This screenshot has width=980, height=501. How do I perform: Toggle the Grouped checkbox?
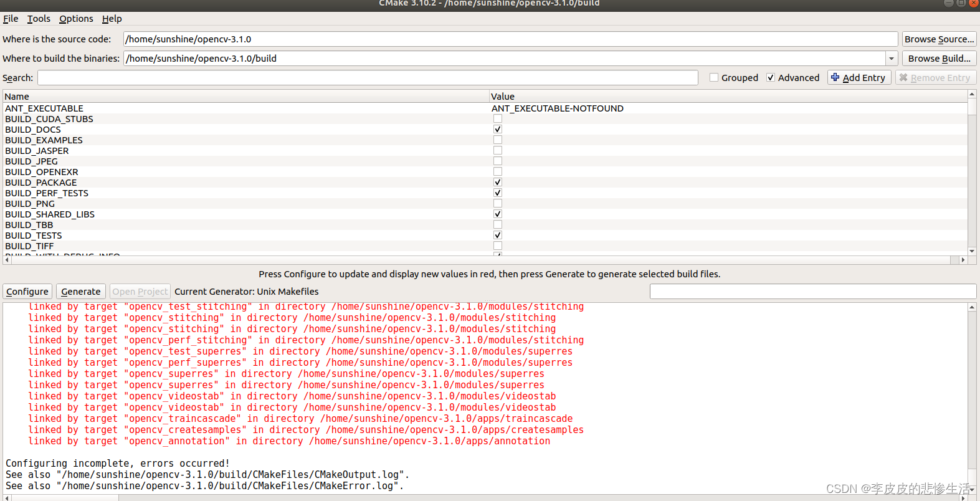click(714, 77)
